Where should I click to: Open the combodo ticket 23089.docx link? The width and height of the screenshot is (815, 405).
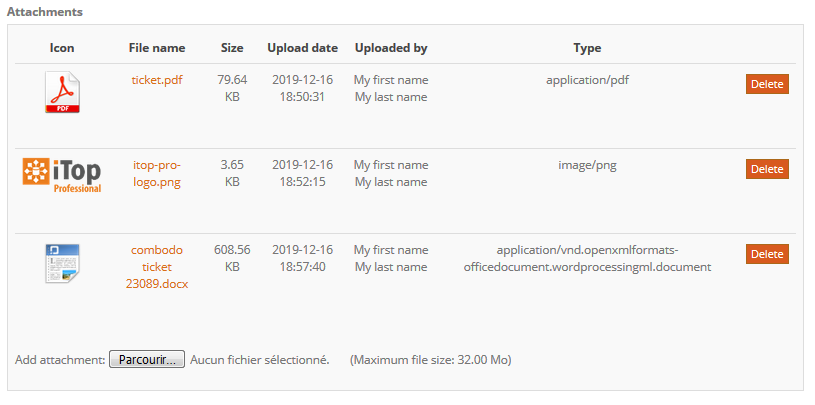click(157, 266)
